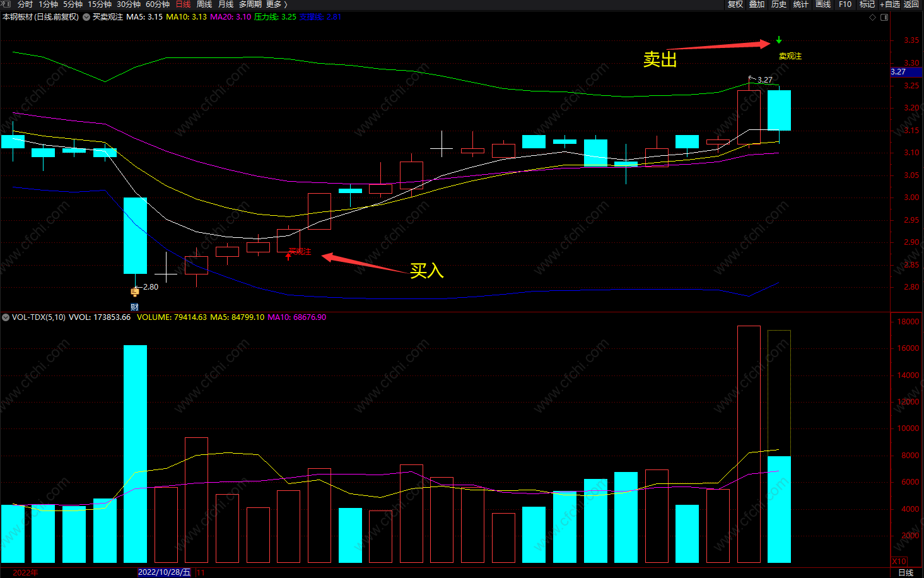This screenshot has width=924, height=578.
Task: Click the 2022年 year label on timeline
Action: click(25, 572)
